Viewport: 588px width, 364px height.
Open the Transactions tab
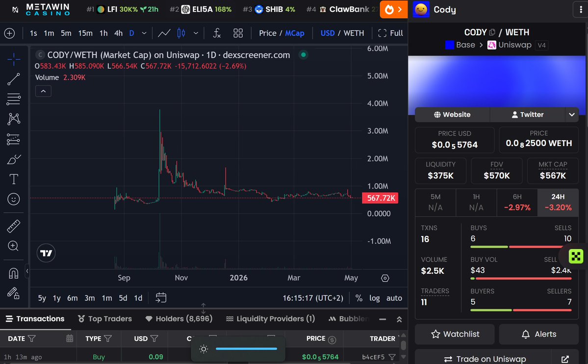[x=35, y=319]
